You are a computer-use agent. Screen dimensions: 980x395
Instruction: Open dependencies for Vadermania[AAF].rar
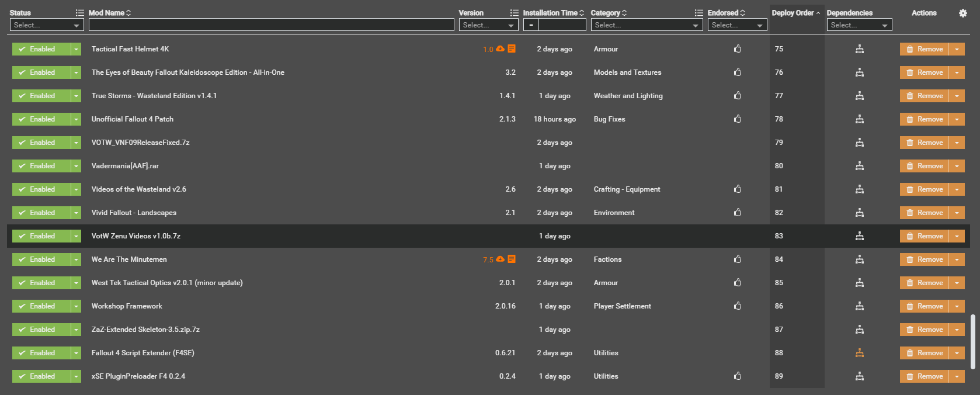860,166
